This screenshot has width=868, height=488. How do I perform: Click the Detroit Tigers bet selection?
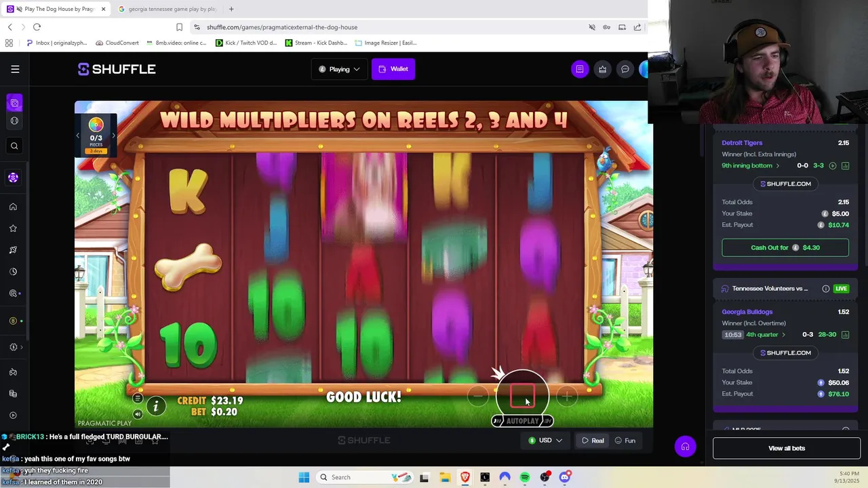tap(742, 143)
